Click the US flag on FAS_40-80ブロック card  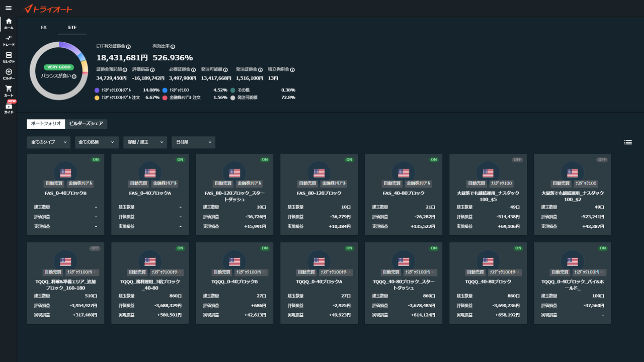click(x=404, y=173)
